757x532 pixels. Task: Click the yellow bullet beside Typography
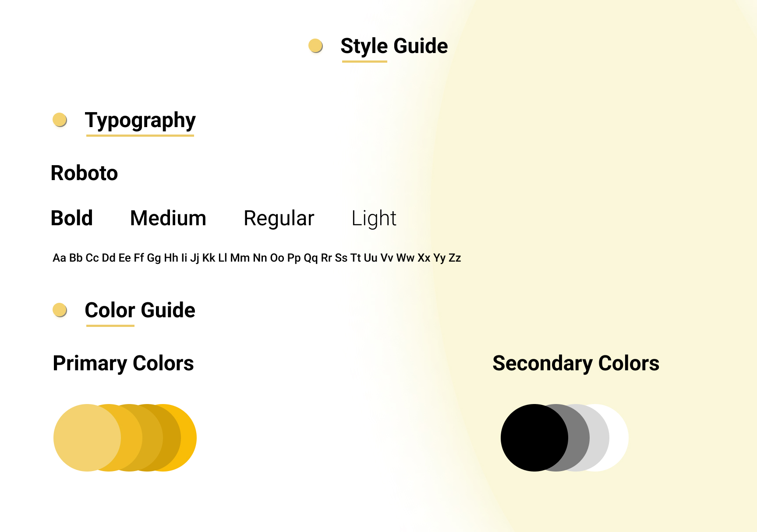tap(60, 120)
